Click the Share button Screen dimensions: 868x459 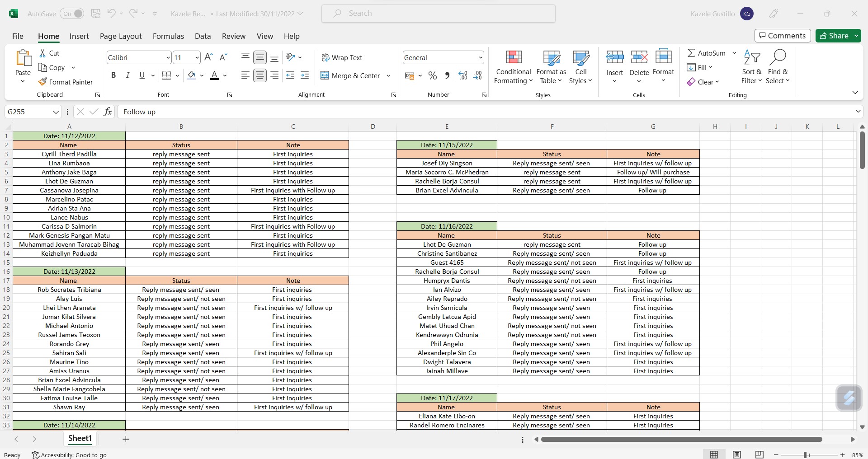click(835, 36)
